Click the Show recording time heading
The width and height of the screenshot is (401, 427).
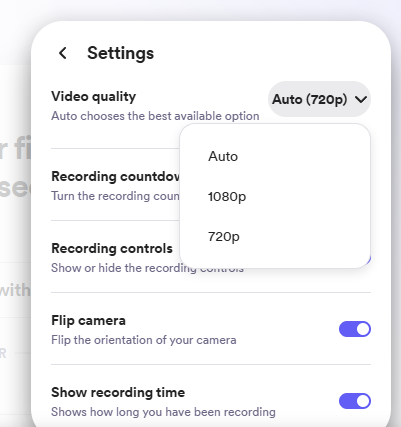[118, 392]
